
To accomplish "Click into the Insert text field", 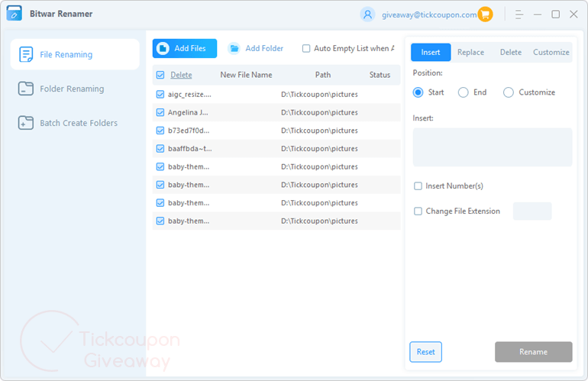I will pos(493,147).
